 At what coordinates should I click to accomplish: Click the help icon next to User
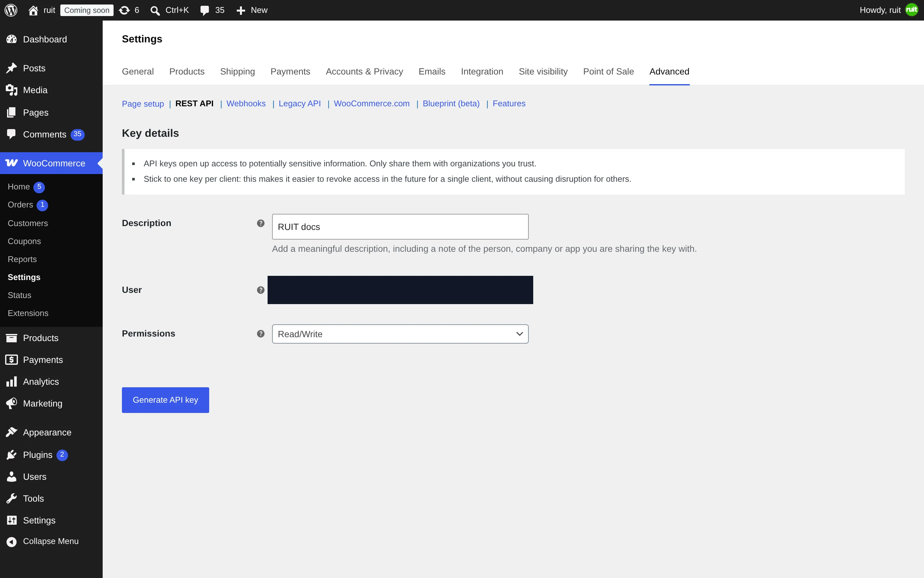coord(261,290)
